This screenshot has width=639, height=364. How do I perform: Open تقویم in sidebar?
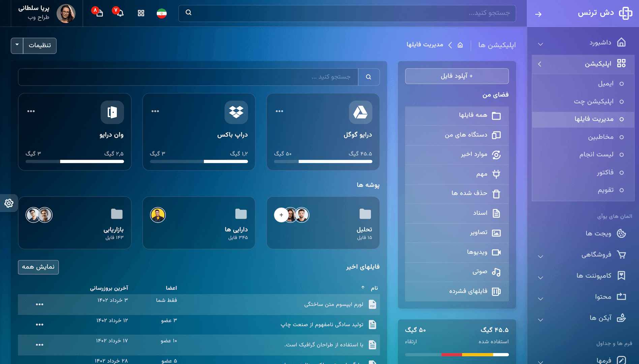[x=583, y=190]
